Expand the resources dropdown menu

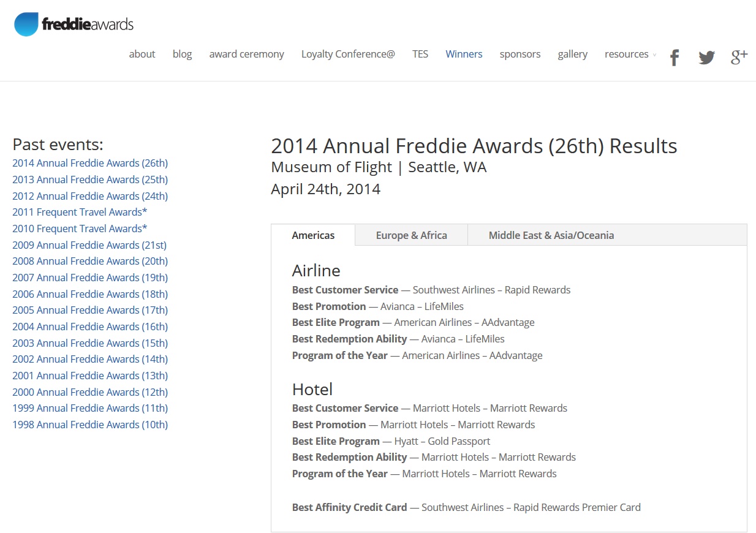(x=629, y=54)
